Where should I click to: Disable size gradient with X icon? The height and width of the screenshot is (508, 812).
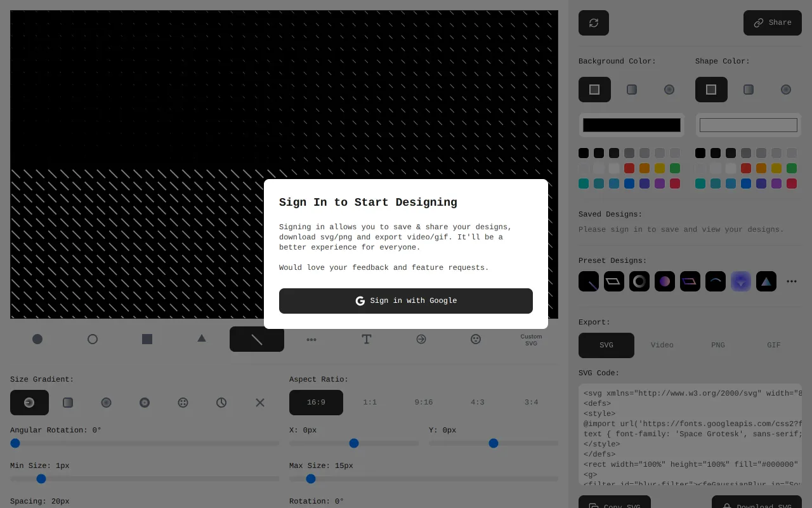tap(260, 403)
